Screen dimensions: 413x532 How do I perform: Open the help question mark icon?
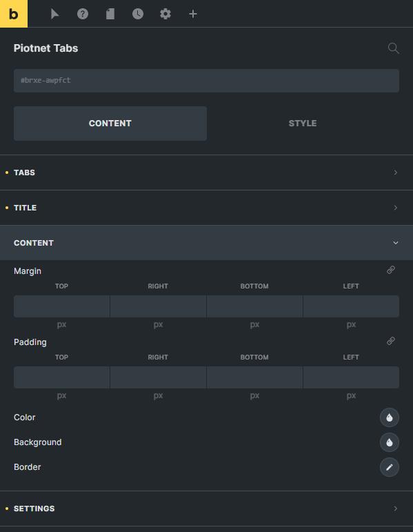click(x=83, y=14)
